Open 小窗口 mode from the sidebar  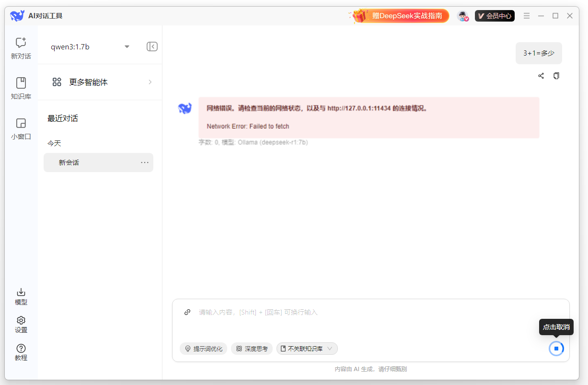20,128
